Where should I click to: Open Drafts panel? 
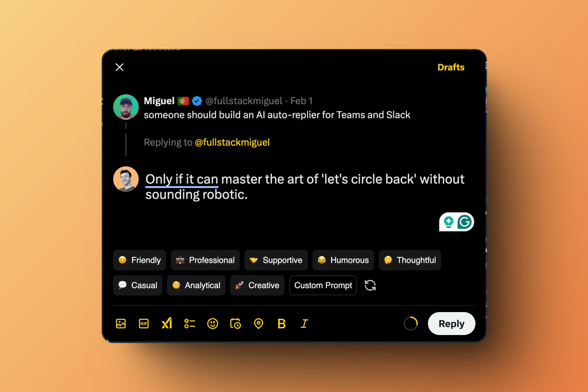450,66
